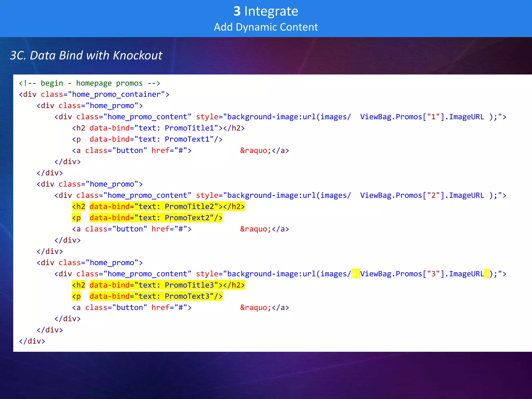Click the heading '3C. Data Bind with Knockout'
Screen dimensions: 532x399
pos(86,56)
